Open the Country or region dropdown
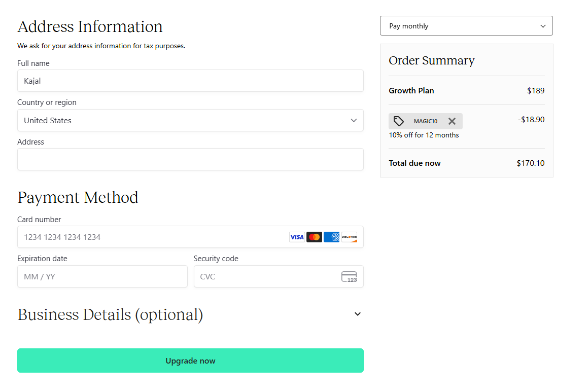This screenshot has width=563, height=380. 190,120
